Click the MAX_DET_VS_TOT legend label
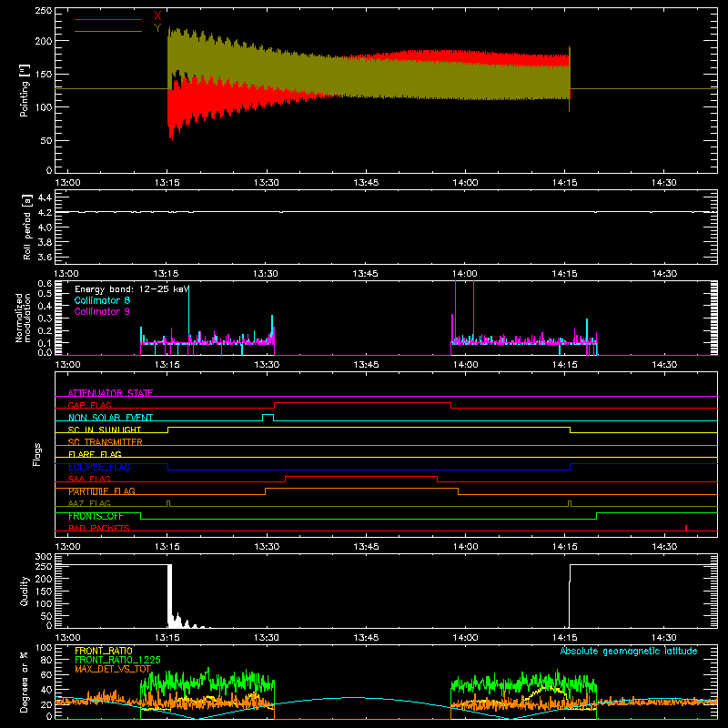728x728 pixels. (113, 669)
